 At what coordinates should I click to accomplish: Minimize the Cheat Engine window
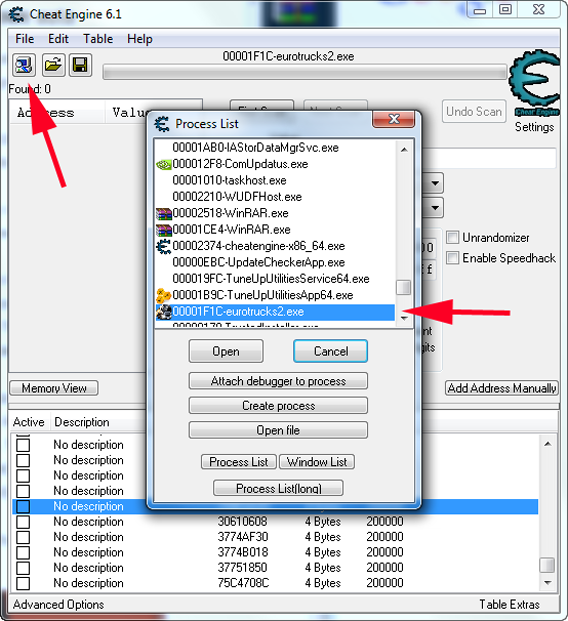480,10
